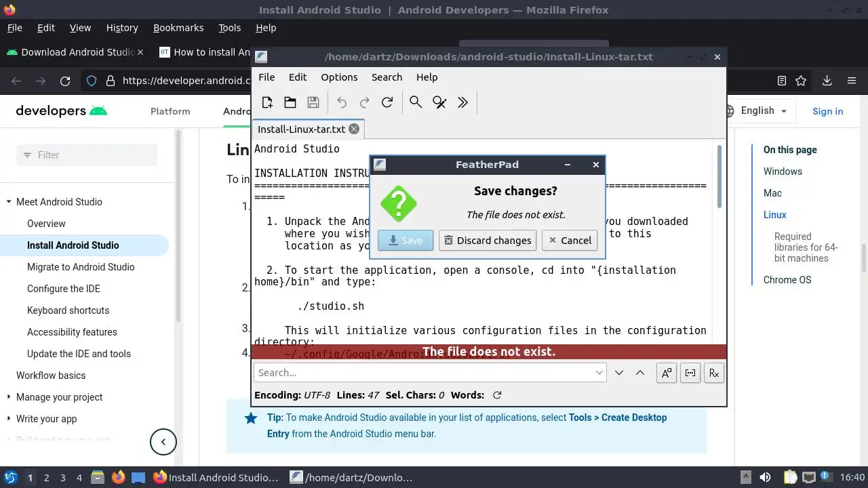Click the word count refresh icon
Screen dimensions: 868x488
[x=497, y=395]
